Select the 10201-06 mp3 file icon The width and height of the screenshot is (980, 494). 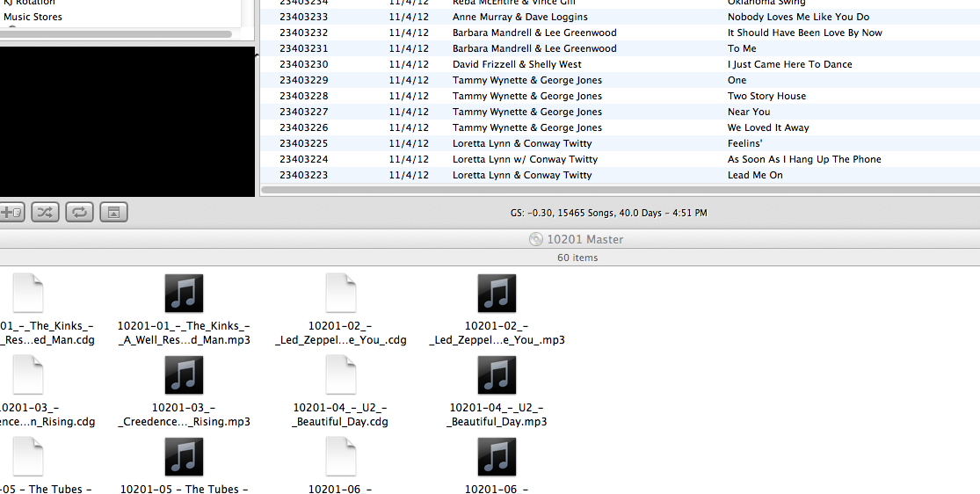497,457
